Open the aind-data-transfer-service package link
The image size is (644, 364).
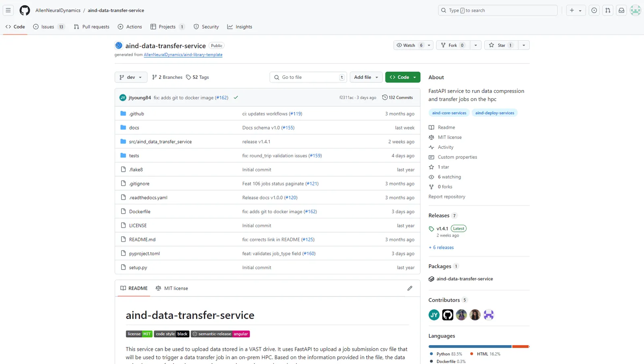pyautogui.click(x=464, y=279)
